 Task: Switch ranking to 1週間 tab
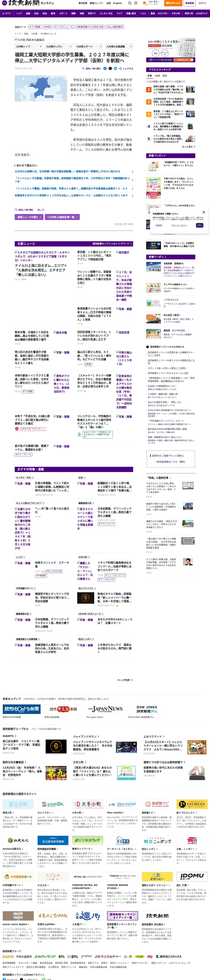157,76
